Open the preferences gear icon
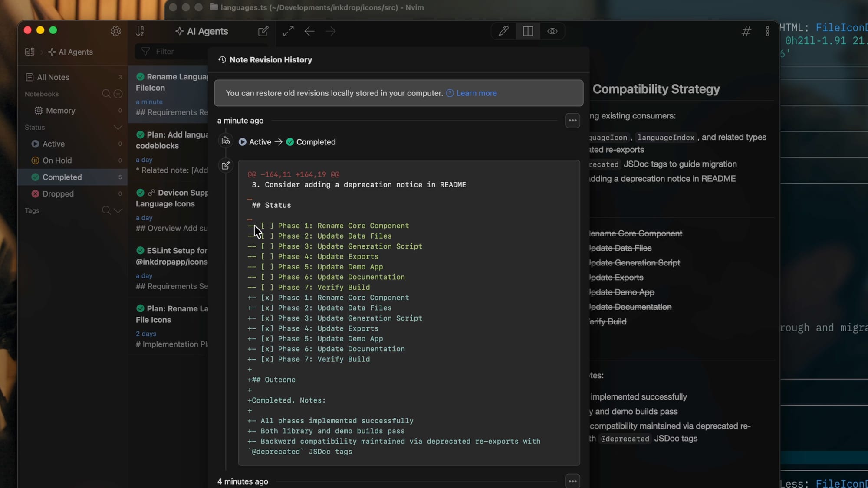868x488 pixels. click(115, 31)
